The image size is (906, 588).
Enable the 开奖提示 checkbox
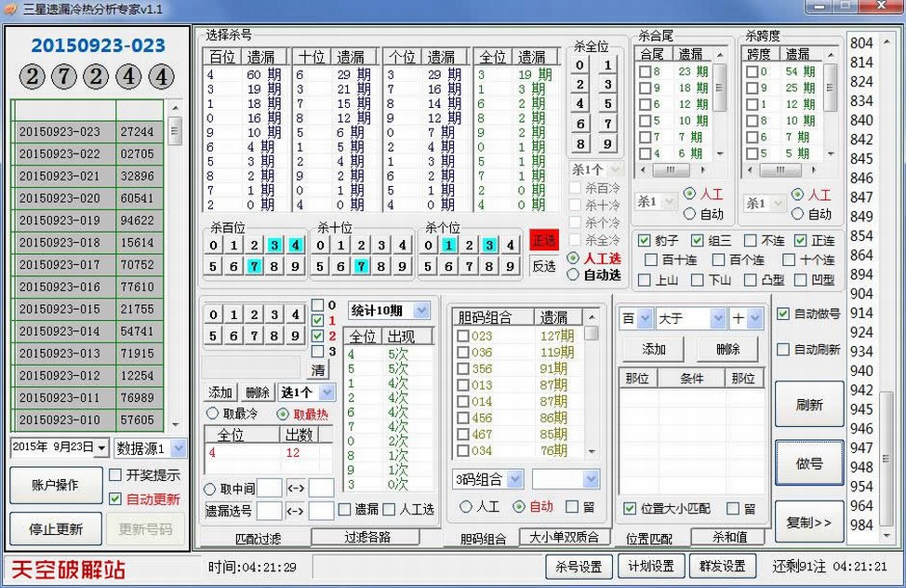(x=115, y=475)
